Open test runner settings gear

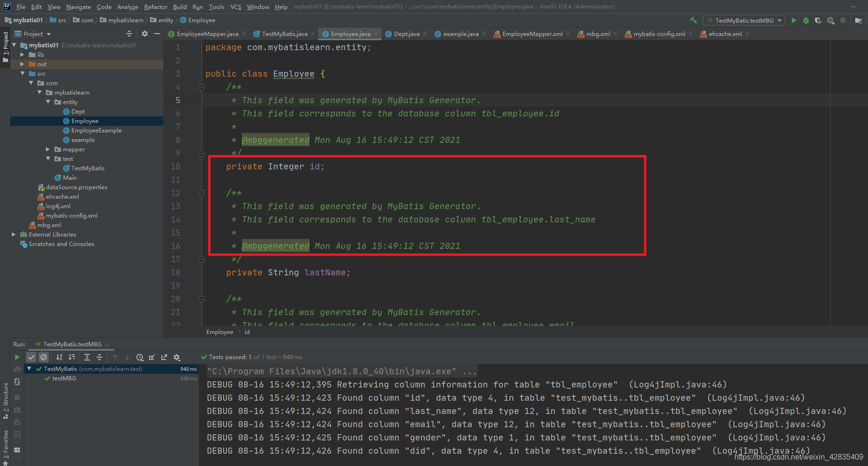tap(177, 357)
